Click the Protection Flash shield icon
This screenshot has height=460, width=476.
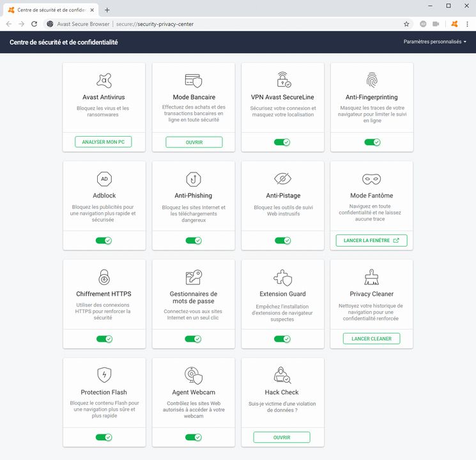(x=104, y=374)
